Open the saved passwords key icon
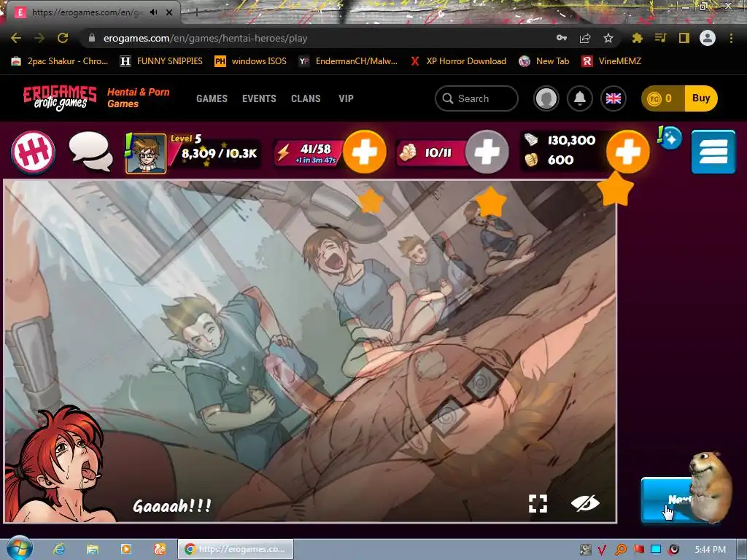 pos(562,38)
